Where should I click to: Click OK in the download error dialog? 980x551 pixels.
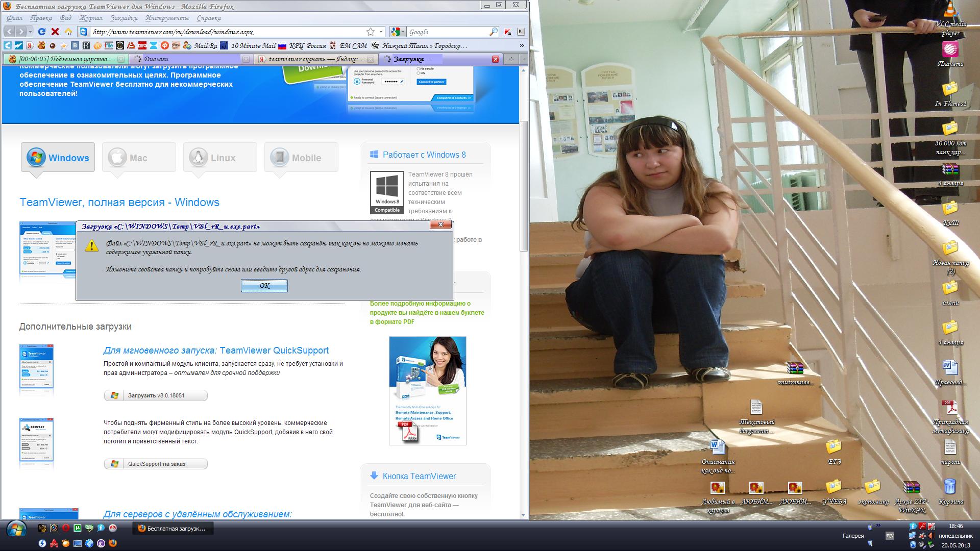[264, 286]
